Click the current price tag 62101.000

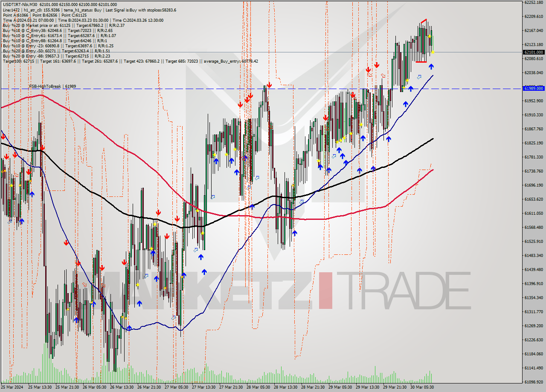534,52
